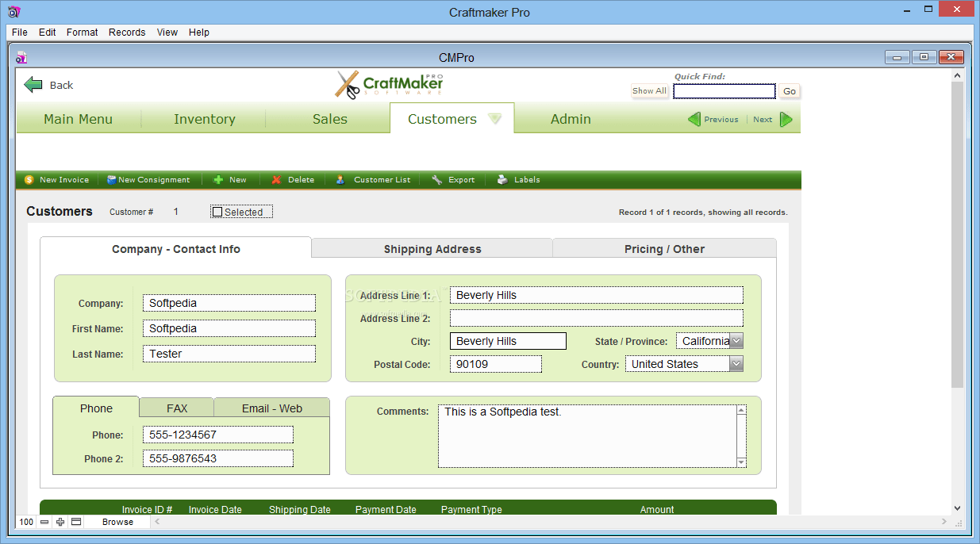Viewport: 980px width, 544px height.
Task: Select the Shipping Address tab
Action: pos(432,248)
